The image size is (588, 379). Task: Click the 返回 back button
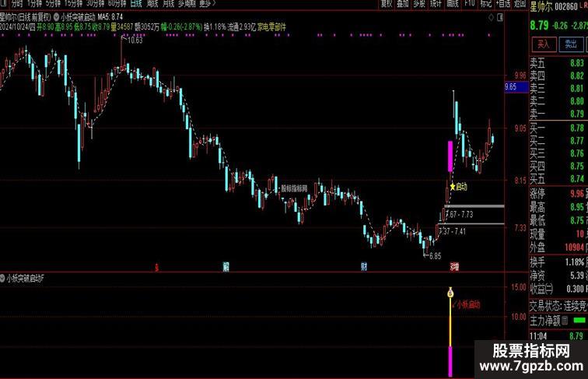[520, 4]
